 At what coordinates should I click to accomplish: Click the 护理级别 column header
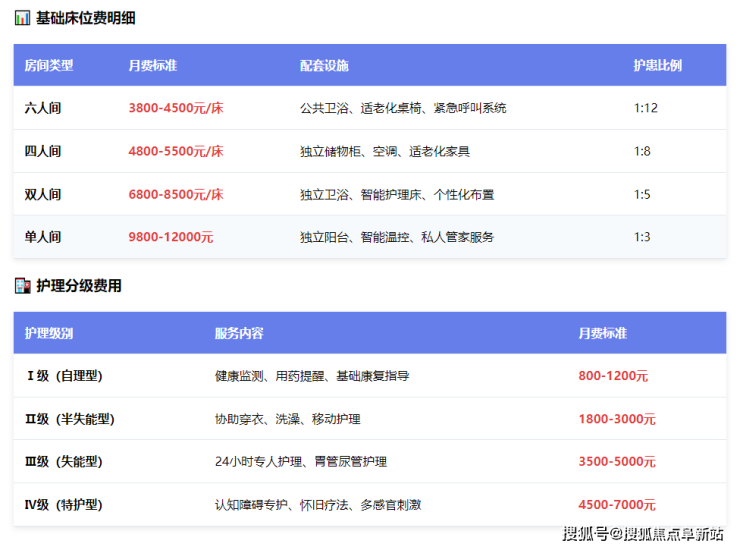(x=49, y=333)
